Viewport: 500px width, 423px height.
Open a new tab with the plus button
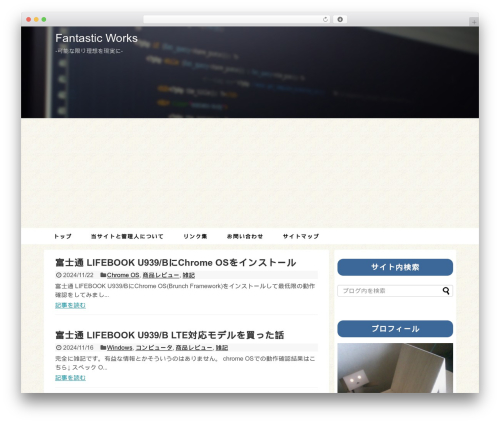(x=474, y=22)
